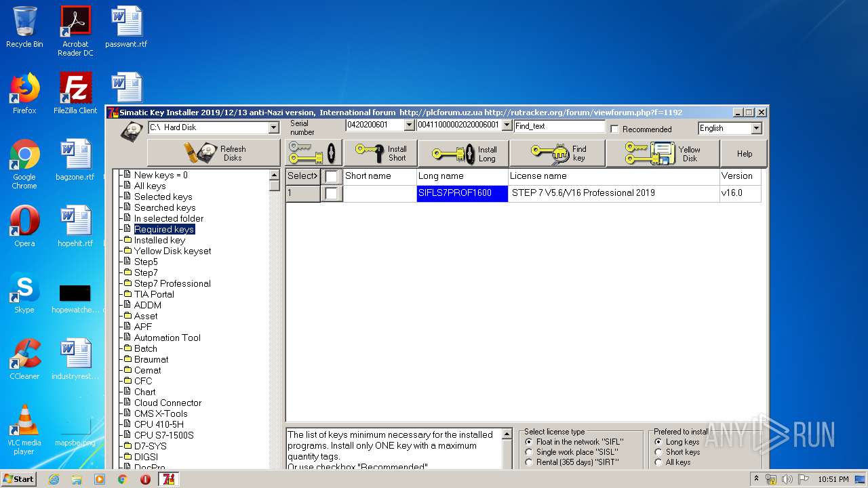Click the Install Long key button
Screen dimensions: 868x488
tap(463, 153)
